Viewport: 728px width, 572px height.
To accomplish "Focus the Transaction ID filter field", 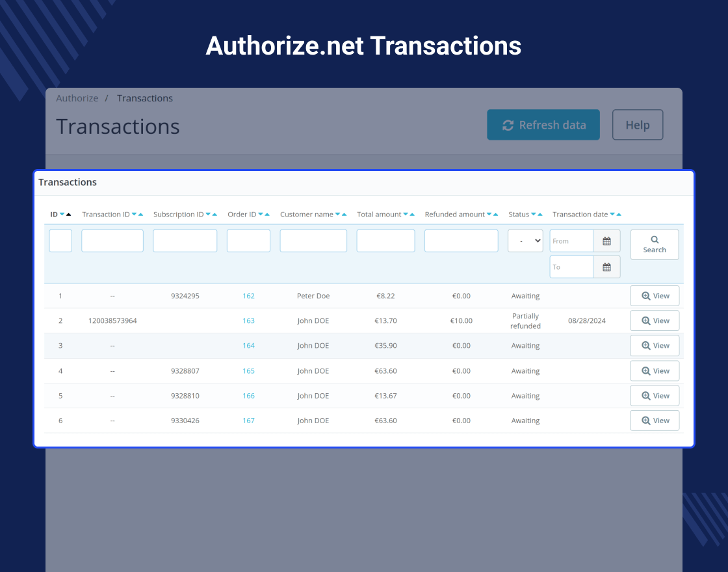I will click(x=112, y=241).
